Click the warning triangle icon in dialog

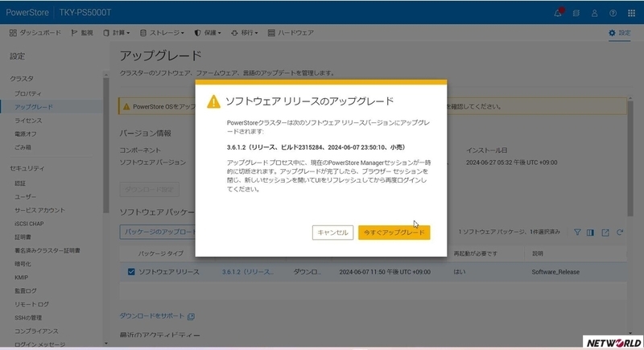213,101
